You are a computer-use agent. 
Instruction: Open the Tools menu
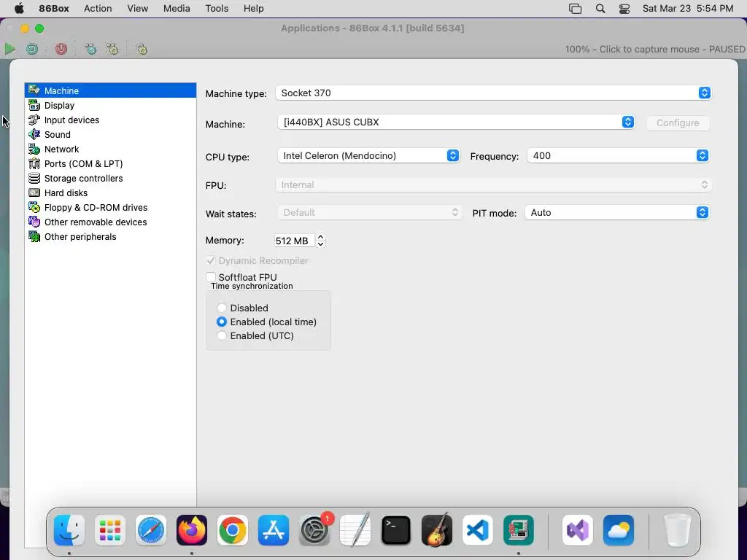pyautogui.click(x=217, y=9)
